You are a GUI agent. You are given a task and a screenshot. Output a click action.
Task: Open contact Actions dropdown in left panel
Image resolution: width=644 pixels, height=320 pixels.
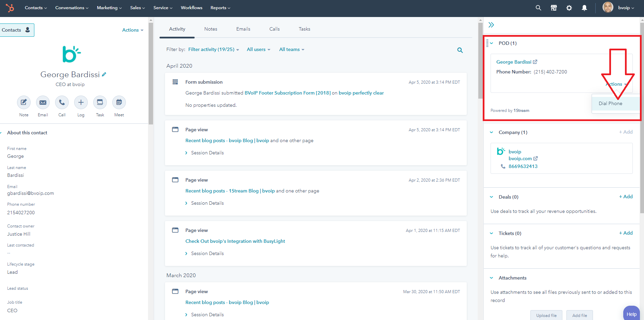[x=133, y=30]
